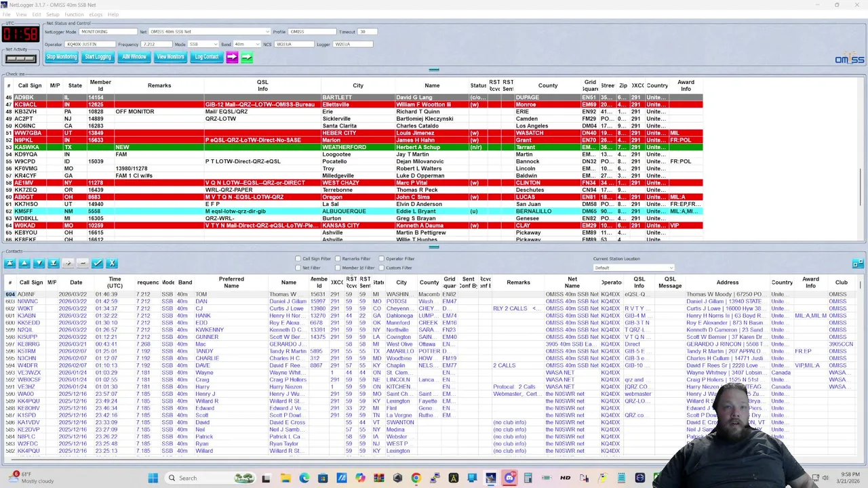Click the OMISS logo
The height and width of the screenshot is (488, 868).
point(849,60)
